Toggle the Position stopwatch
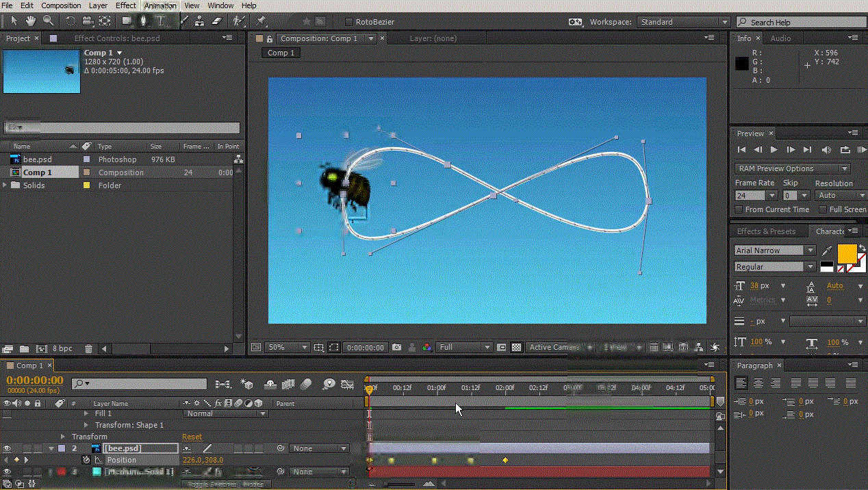Image resolution: width=868 pixels, height=490 pixels. [87, 460]
